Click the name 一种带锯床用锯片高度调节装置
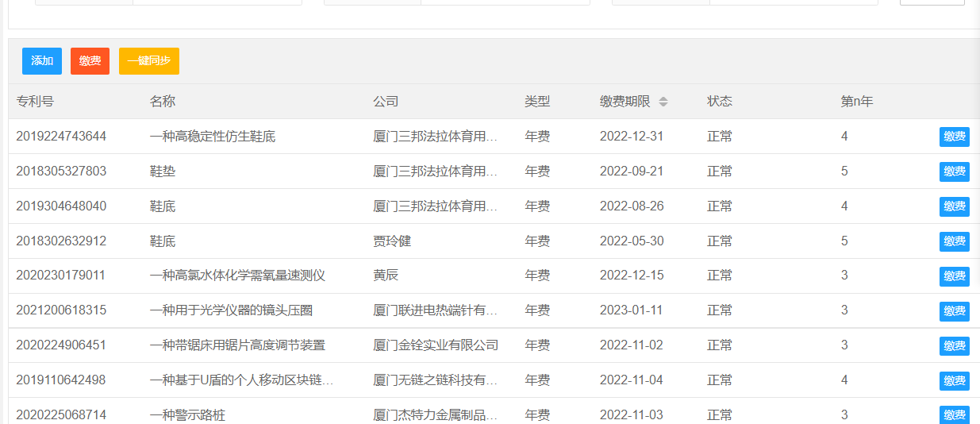The height and width of the screenshot is (424, 980). [x=237, y=345]
